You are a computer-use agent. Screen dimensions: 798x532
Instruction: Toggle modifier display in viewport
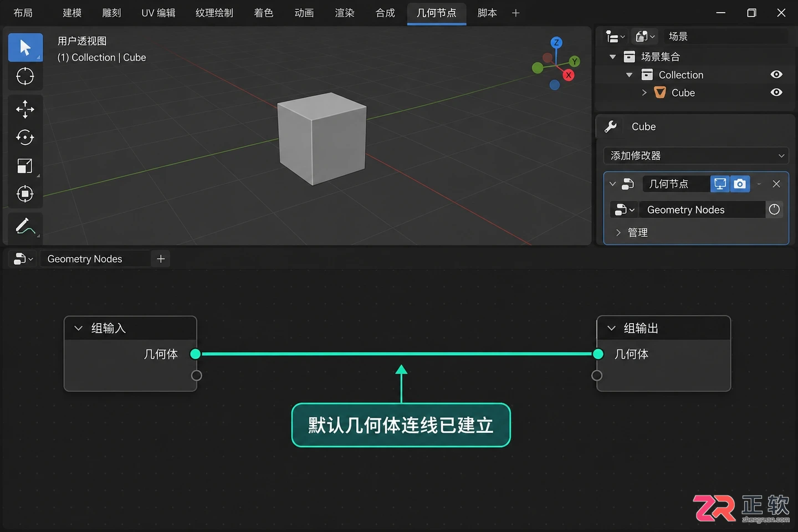[x=720, y=184]
